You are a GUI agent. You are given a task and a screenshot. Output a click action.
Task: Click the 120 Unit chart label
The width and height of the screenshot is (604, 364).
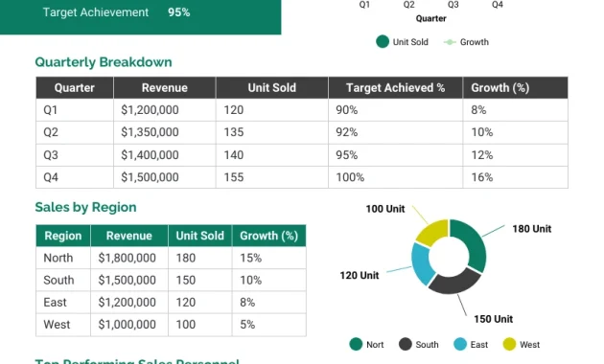tap(359, 276)
